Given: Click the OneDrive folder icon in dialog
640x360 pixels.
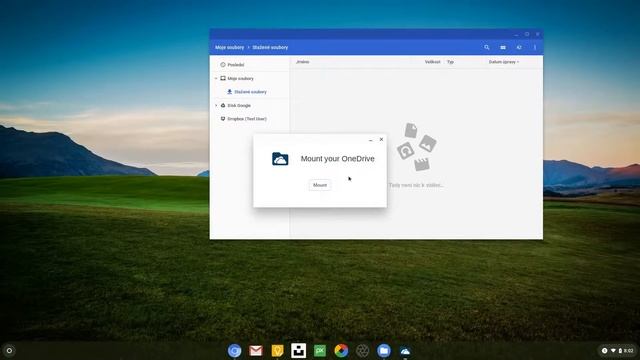Looking at the screenshot, I should click(x=280, y=159).
